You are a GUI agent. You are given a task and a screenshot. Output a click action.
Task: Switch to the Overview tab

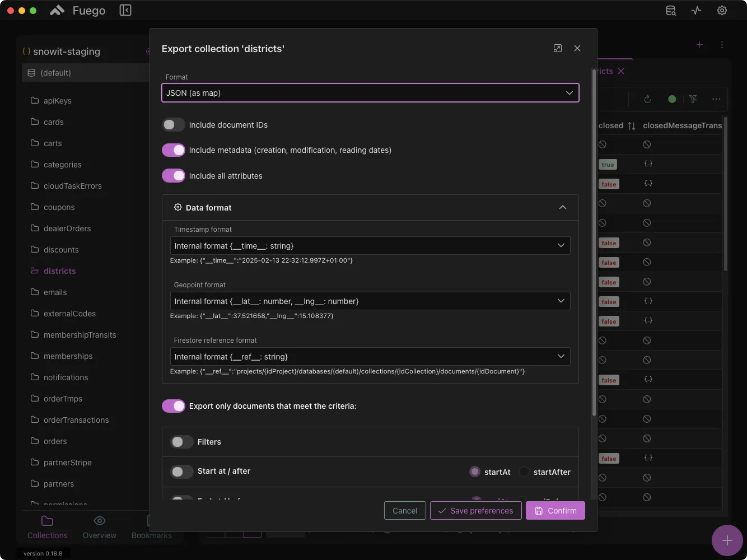100,526
